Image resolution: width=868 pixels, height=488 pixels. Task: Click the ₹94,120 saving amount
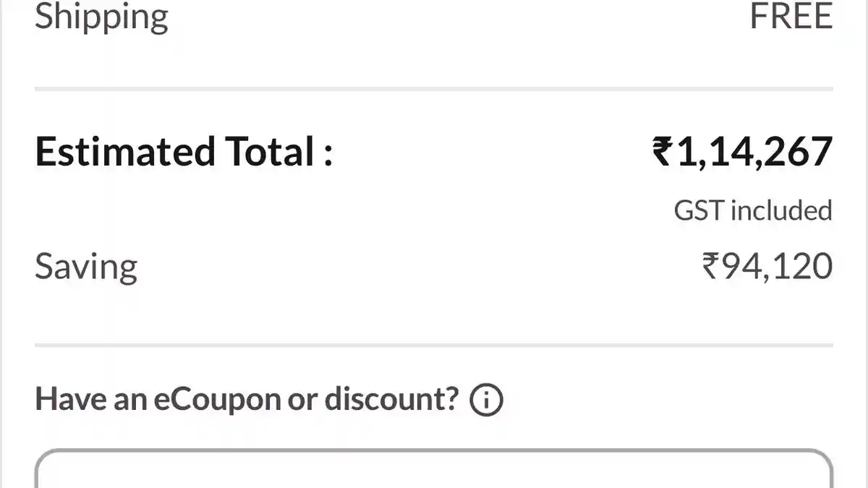767,266
